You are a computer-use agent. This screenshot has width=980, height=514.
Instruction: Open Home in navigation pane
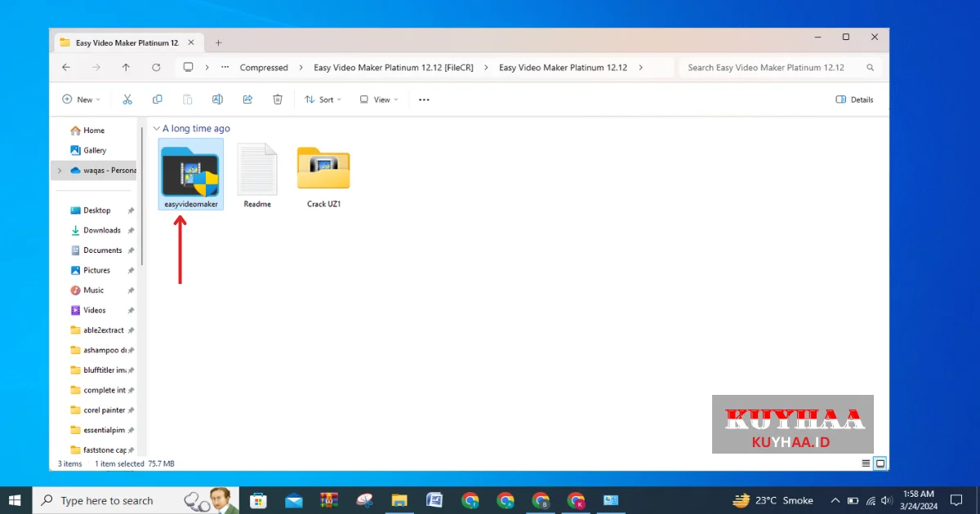pyautogui.click(x=87, y=131)
